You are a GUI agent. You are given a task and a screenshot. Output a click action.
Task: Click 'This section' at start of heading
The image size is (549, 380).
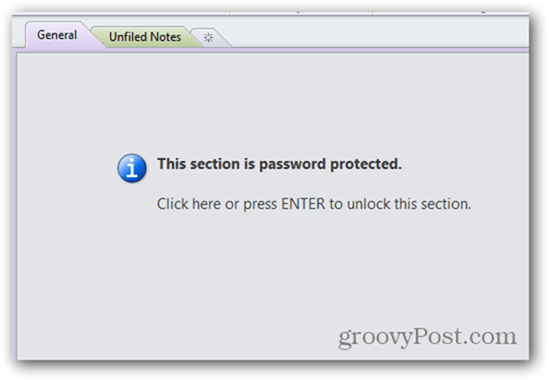198,164
